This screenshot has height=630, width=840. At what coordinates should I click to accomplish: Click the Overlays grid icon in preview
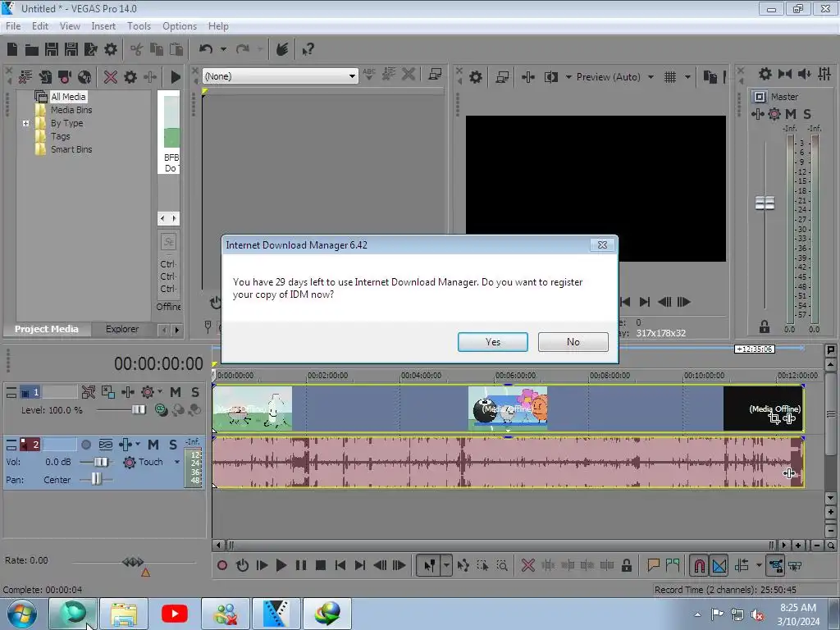[670, 77]
